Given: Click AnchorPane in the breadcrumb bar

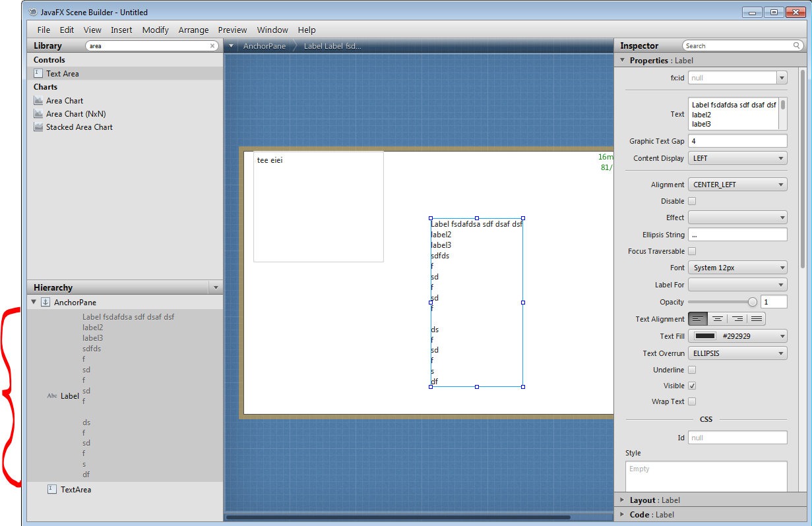Looking at the screenshot, I should coord(264,46).
